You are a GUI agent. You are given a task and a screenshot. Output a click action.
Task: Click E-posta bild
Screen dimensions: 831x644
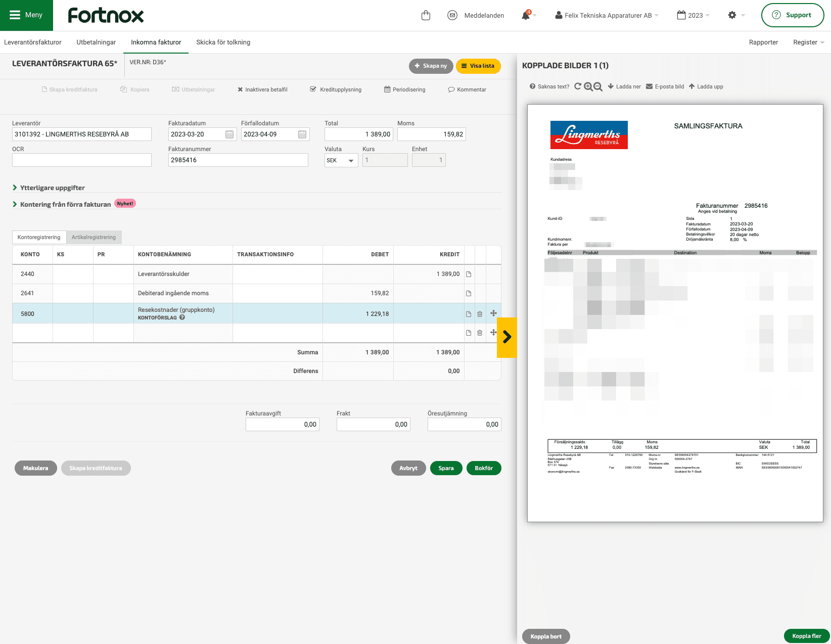[665, 86]
